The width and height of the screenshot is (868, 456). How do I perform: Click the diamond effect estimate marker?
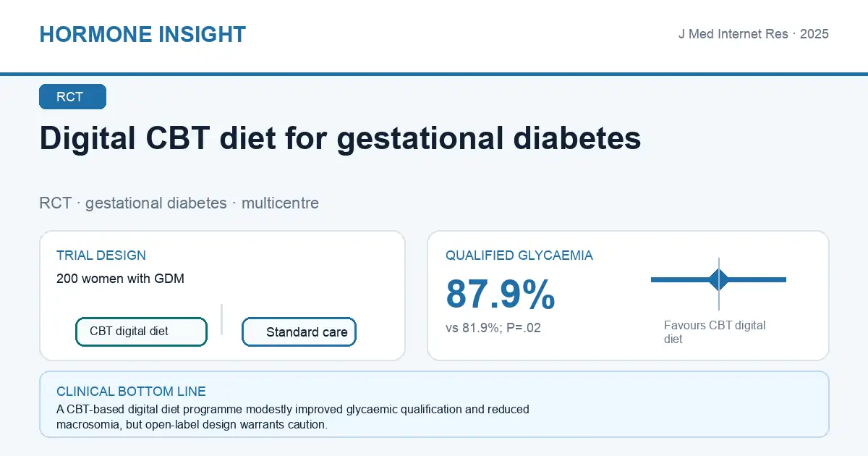pyautogui.click(x=719, y=279)
